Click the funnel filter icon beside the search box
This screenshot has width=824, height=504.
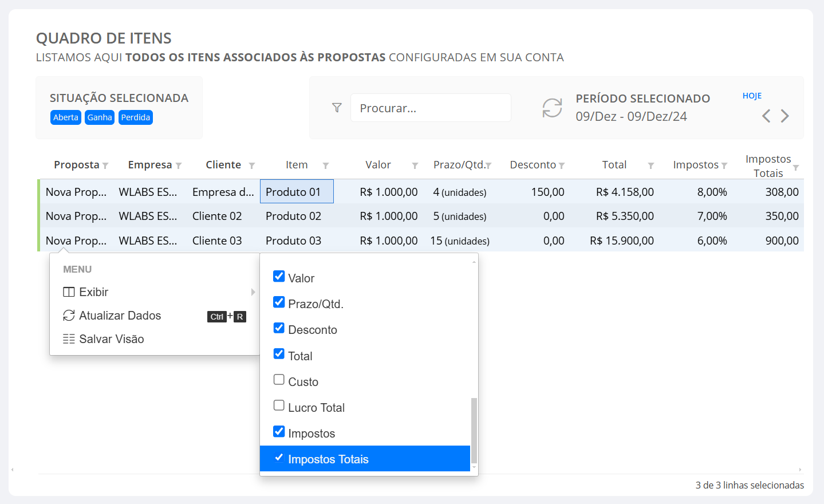point(337,108)
